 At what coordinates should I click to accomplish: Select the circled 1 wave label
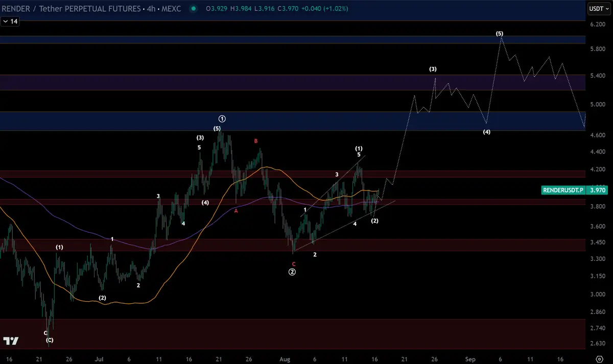click(222, 118)
